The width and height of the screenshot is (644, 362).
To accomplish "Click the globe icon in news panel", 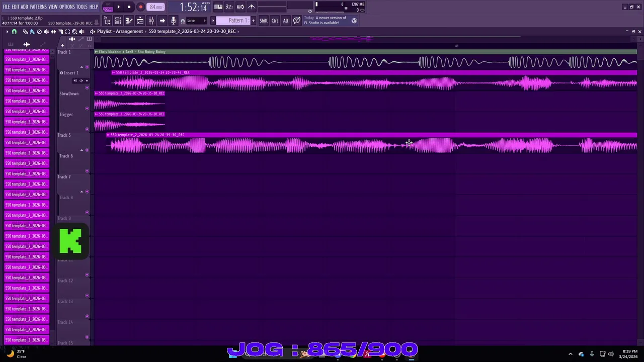I will [x=354, y=21].
